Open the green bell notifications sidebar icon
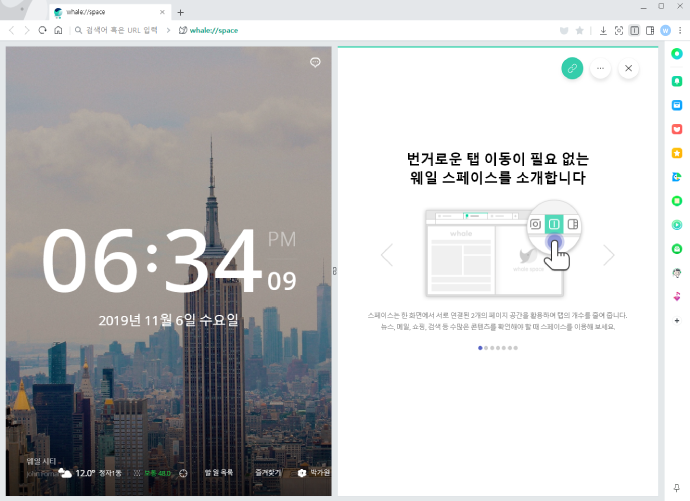This screenshot has width=690, height=501. click(x=677, y=81)
